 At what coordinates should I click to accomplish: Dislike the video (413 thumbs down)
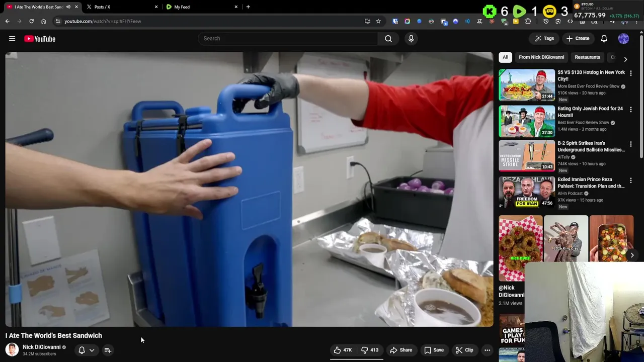point(370,350)
